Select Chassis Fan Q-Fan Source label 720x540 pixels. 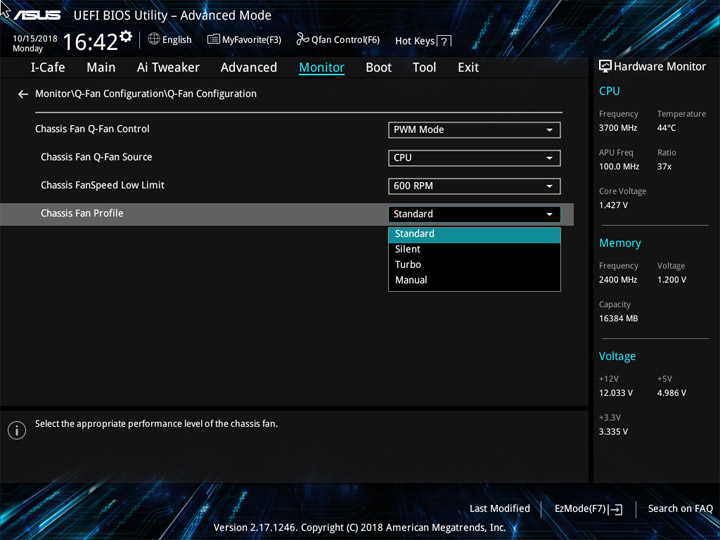(x=96, y=157)
